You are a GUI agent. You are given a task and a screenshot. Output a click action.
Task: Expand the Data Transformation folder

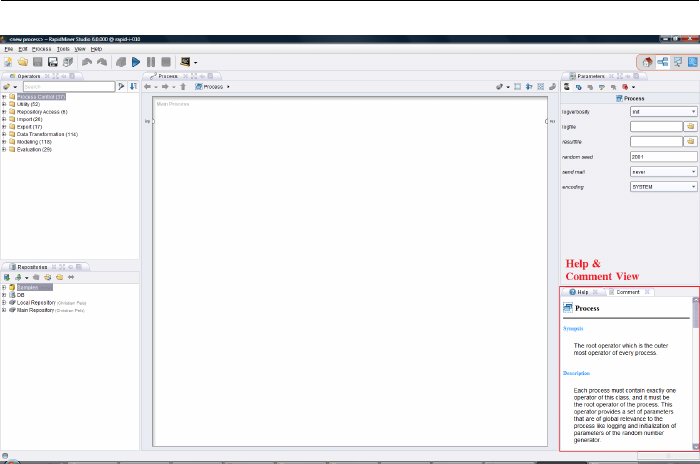click(x=4, y=134)
